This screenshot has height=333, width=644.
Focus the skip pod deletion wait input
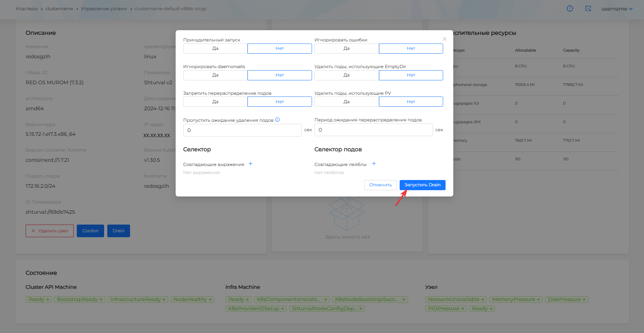point(242,130)
